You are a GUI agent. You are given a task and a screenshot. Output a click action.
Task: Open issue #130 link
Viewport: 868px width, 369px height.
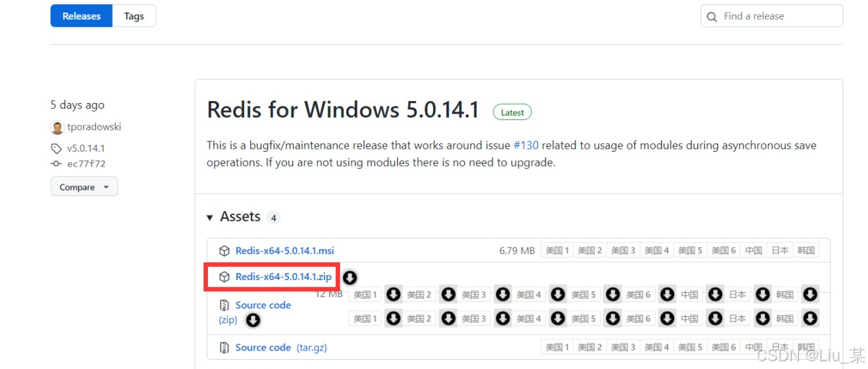[526, 145]
